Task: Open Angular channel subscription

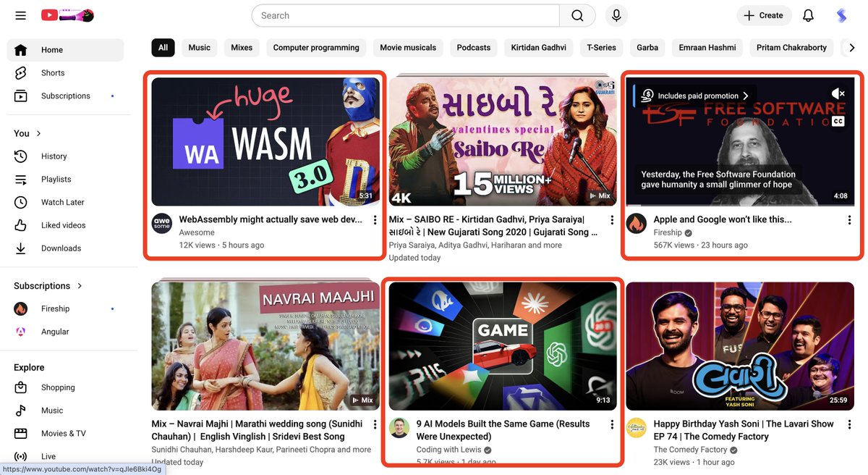Action: point(66,332)
